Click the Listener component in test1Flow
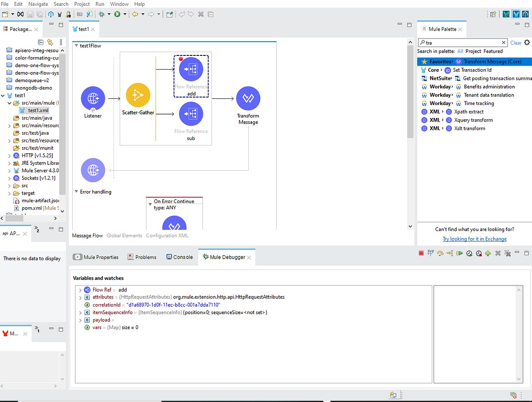532x402 pixels. [93, 98]
